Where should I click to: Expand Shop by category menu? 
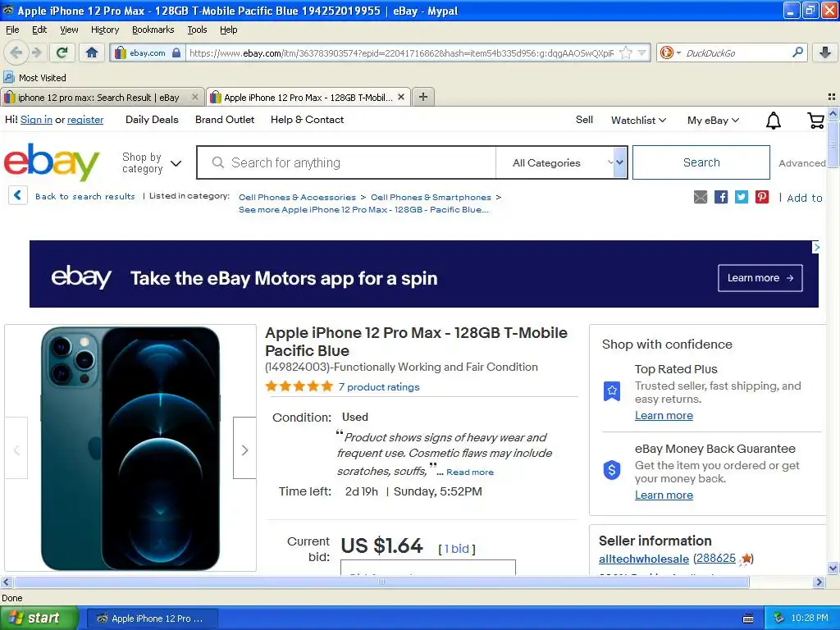(x=152, y=163)
